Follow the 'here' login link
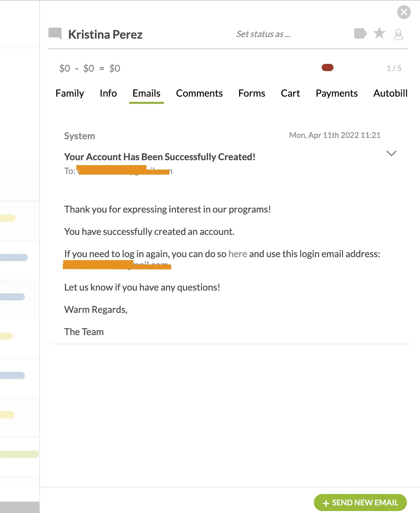Image resolution: width=420 pixels, height=513 pixels. coord(238,254)
